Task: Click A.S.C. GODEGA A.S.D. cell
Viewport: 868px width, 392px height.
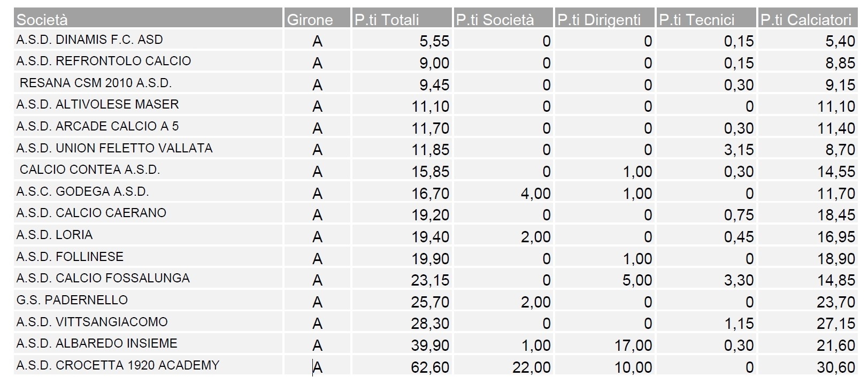Action: click(x=82, y=192)
